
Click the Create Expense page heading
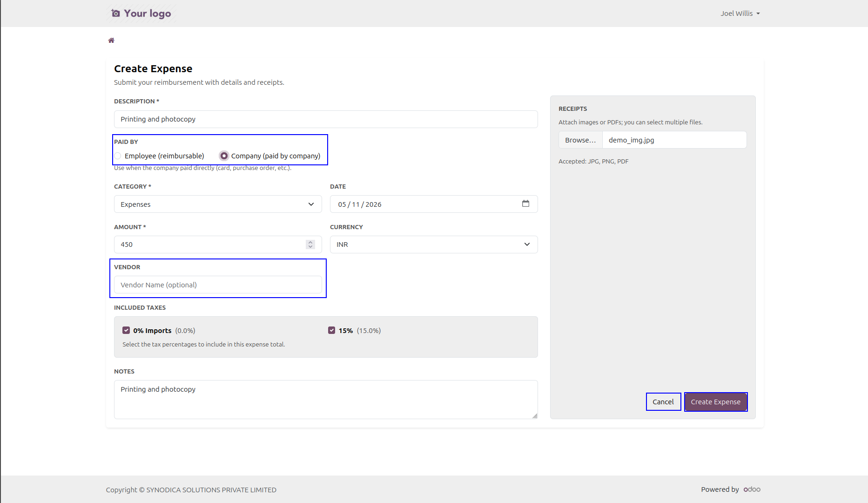(153, 68)
